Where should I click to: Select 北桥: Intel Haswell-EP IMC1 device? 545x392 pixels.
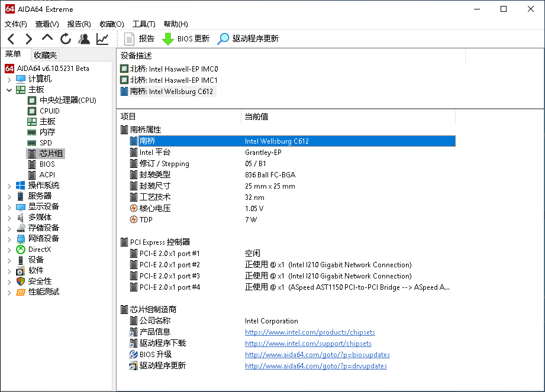coord(169,80)
